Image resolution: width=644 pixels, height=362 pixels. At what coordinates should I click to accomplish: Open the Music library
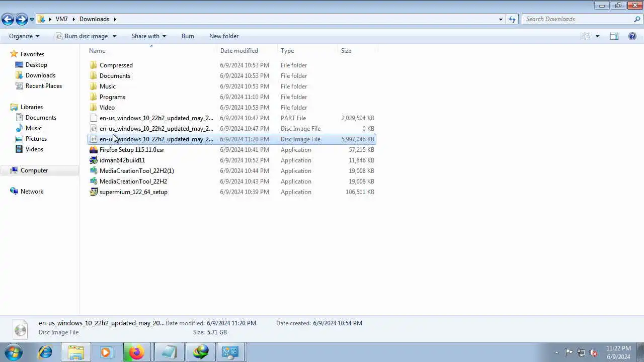click(34, 128)
